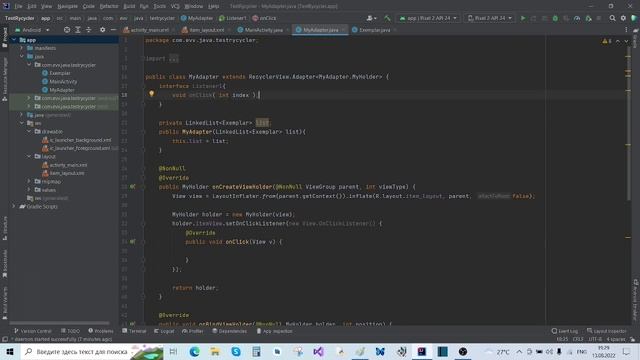
Task: Run the app with the green play button
Action: pyautogui.click(x=523, y=18)
